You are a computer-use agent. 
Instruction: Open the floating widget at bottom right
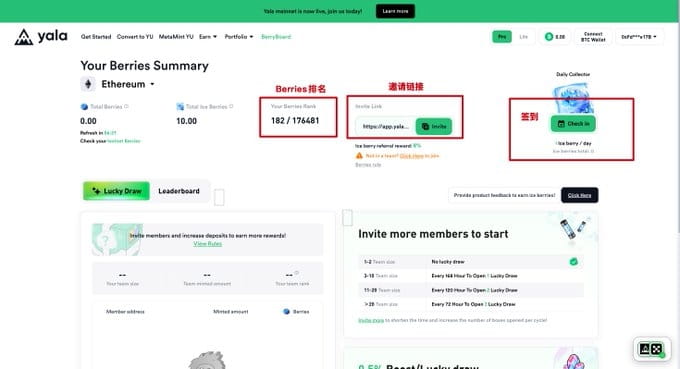click(651, 349)
